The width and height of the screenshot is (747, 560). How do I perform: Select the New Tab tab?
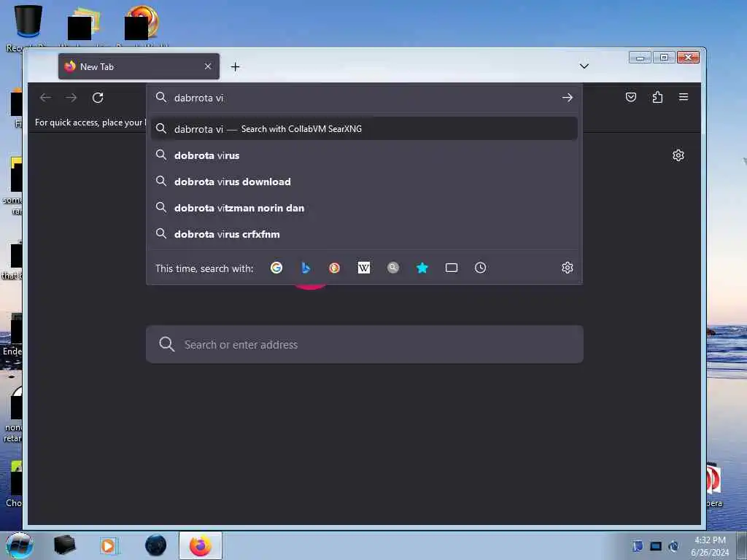pyautogui.click(x=139, y=66)
